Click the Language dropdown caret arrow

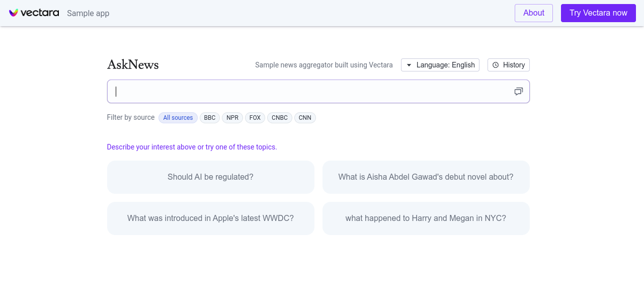point(409,65)
